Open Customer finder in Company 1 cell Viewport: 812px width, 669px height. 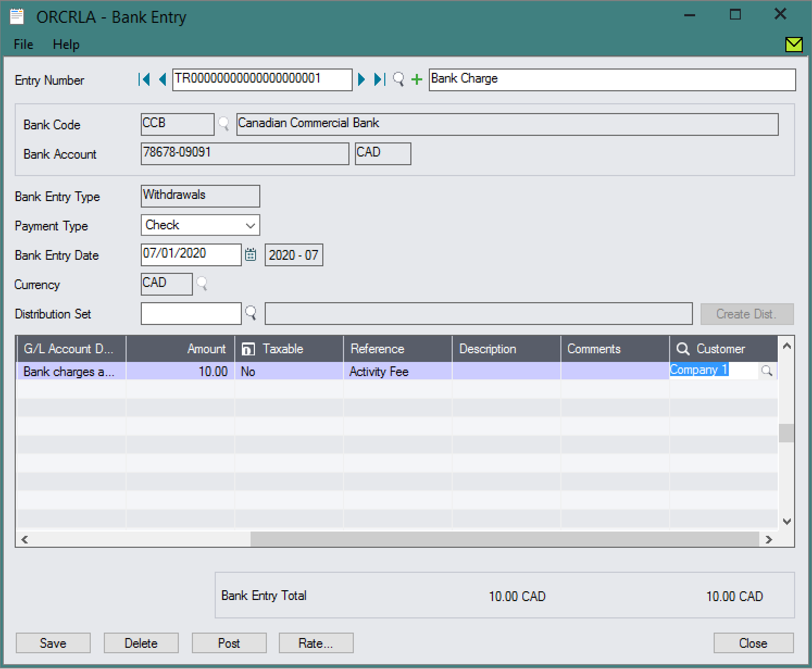coord(767,371)
